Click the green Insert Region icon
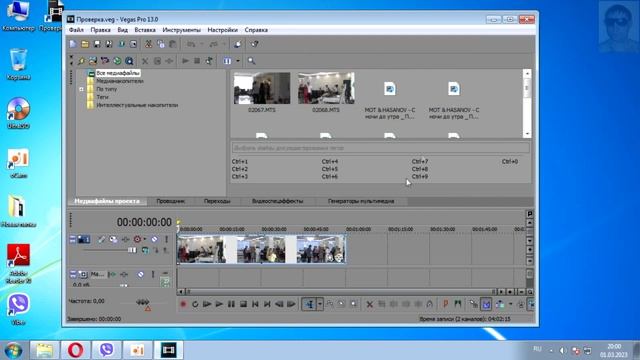The width and height of the screenshot is (640, 360). coord(458,304)
